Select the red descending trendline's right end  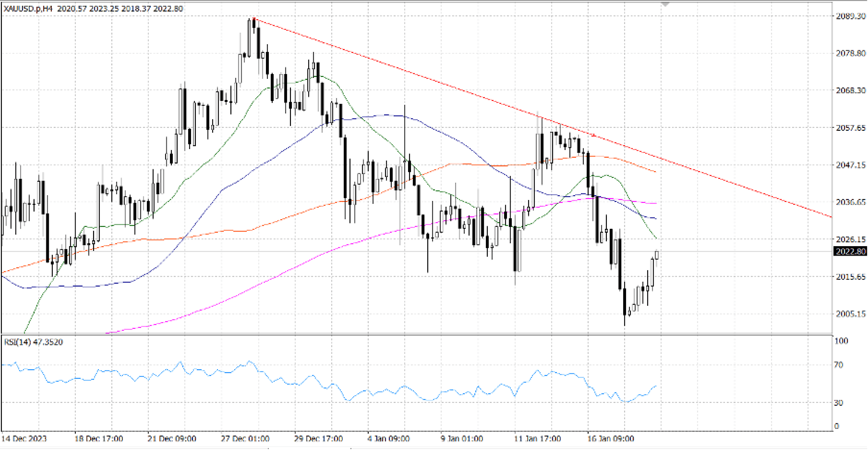click(x=830, y=217)
